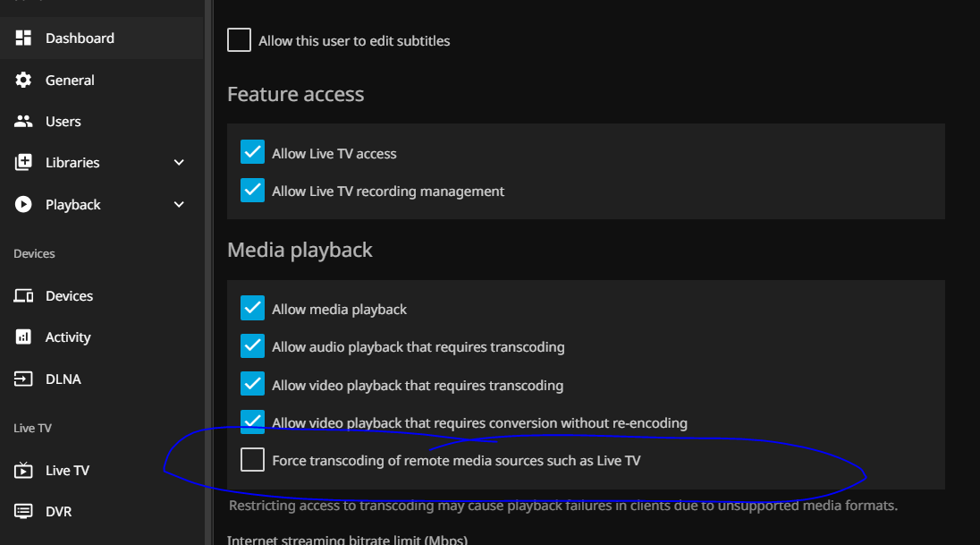Click the Devices icon in sidebar
Screen dimensions: 980x545
point(24,296)
